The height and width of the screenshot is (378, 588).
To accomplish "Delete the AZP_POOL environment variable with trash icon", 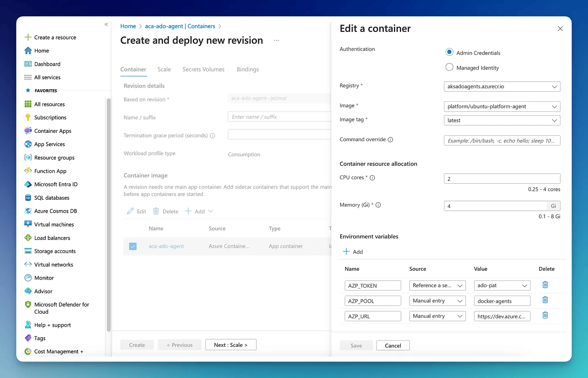I will tap(545, 300).
